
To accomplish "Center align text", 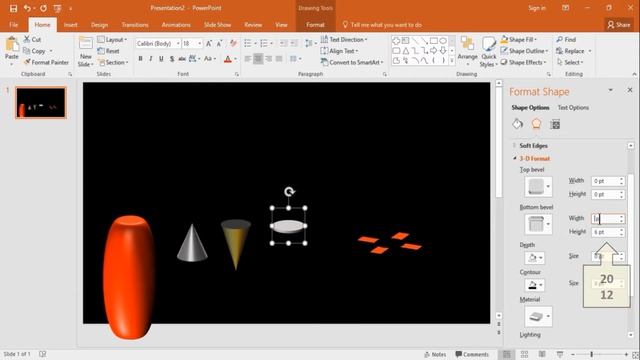I will pos(258,59).
